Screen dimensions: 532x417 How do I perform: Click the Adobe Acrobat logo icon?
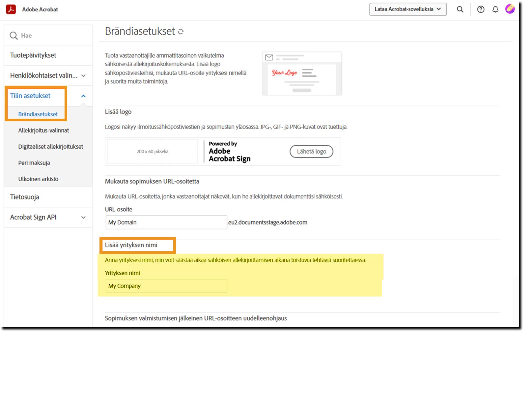[x=11, y=9]
